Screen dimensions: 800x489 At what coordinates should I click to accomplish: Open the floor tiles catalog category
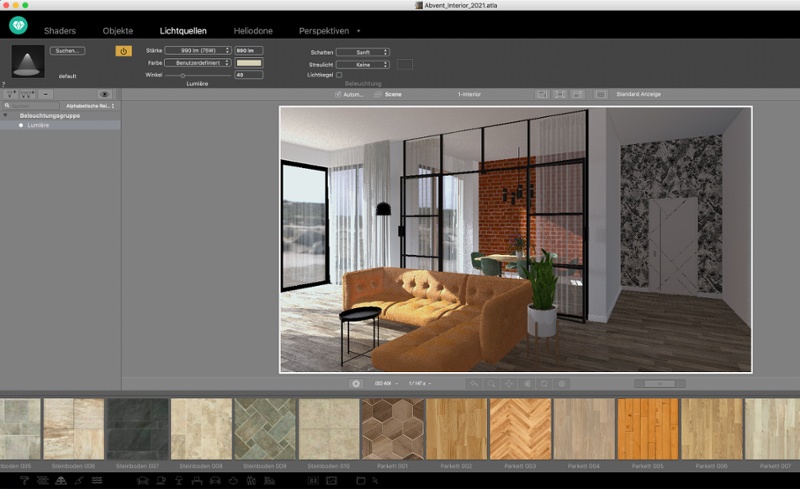pyautogui.click(x=61, y=480)
